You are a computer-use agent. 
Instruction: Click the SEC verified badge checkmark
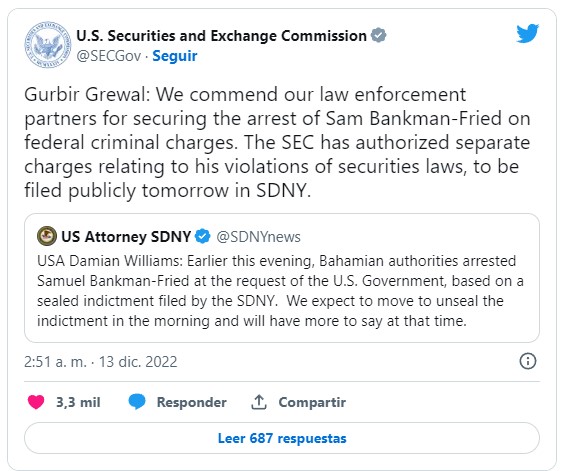pyautogui.click(x=379, y=35)
